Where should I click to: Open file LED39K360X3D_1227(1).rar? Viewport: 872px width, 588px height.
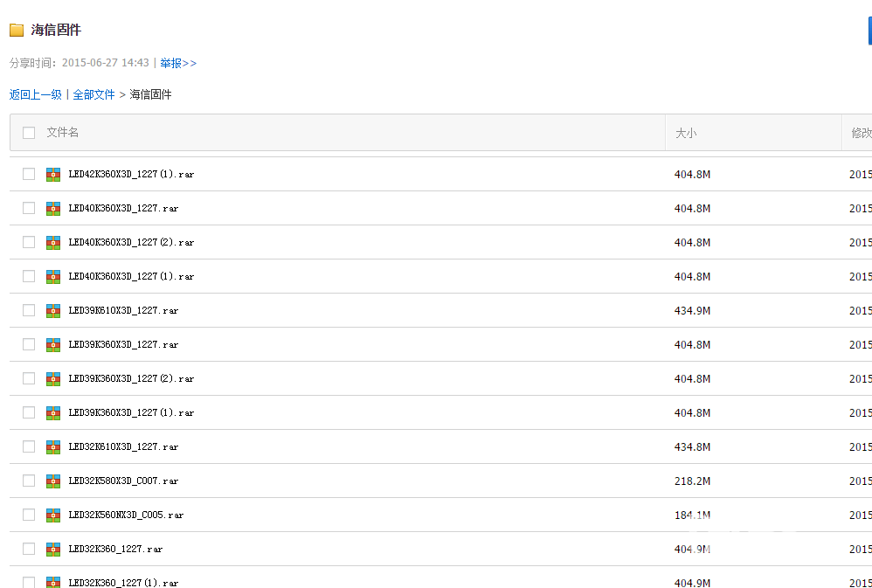[131, 412]
